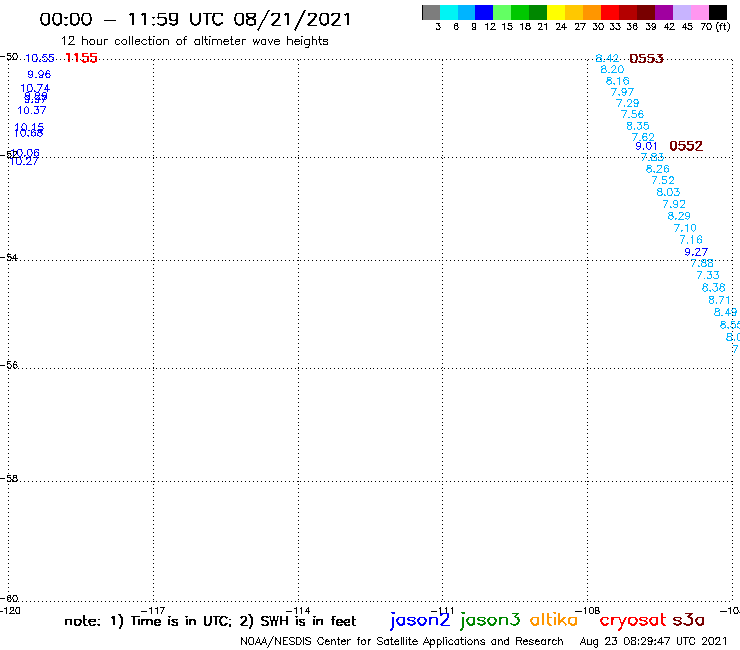
Task: Select the dark blue "9.01" reading
Action: 646,146
